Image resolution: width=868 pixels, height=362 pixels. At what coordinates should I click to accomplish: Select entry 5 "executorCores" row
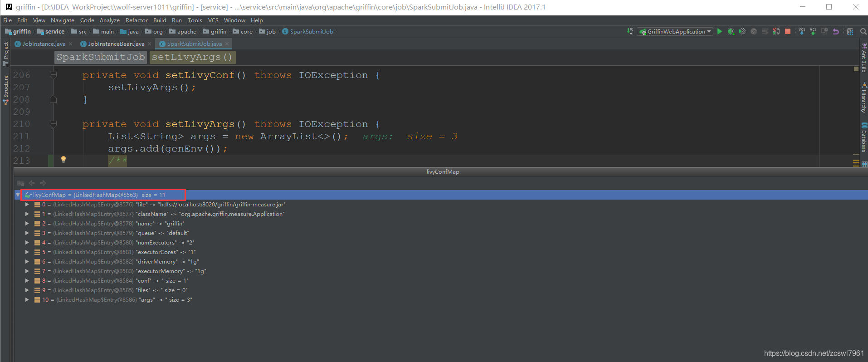pyautogui.click(x=441, y=252)
